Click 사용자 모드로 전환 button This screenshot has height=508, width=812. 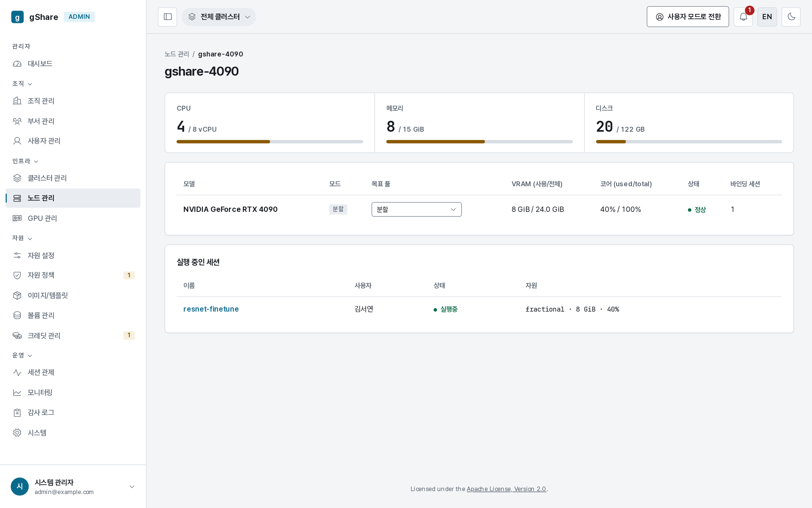(x=688, y=17)
